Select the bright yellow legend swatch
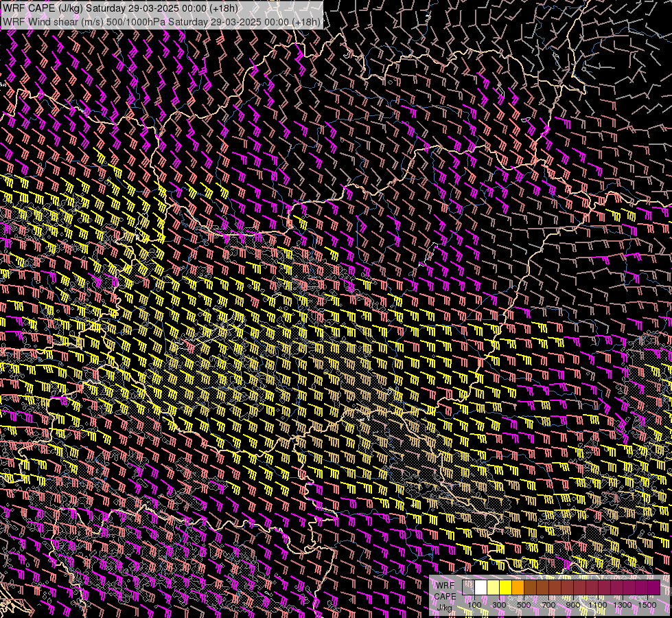 pyautogui.click(x=506, y=588)
